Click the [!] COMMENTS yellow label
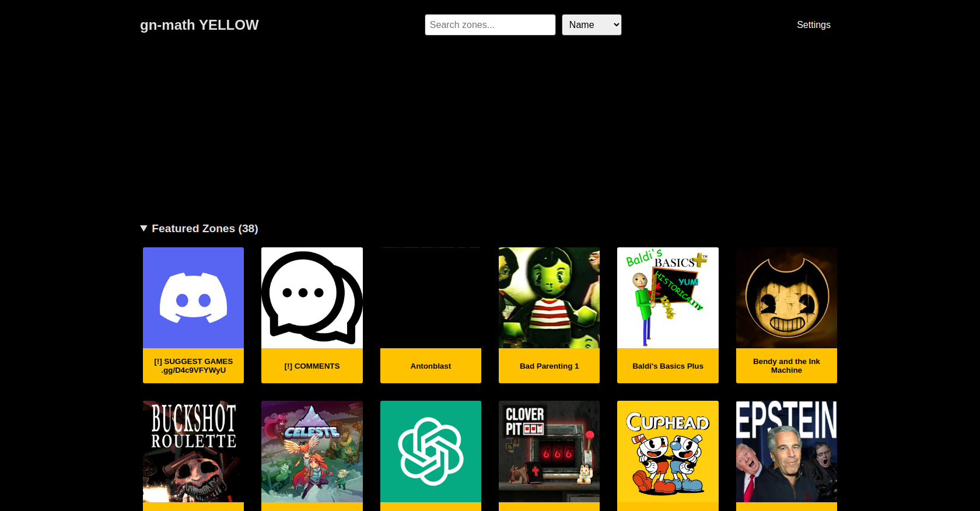980x511 pixels. point(311,366)
